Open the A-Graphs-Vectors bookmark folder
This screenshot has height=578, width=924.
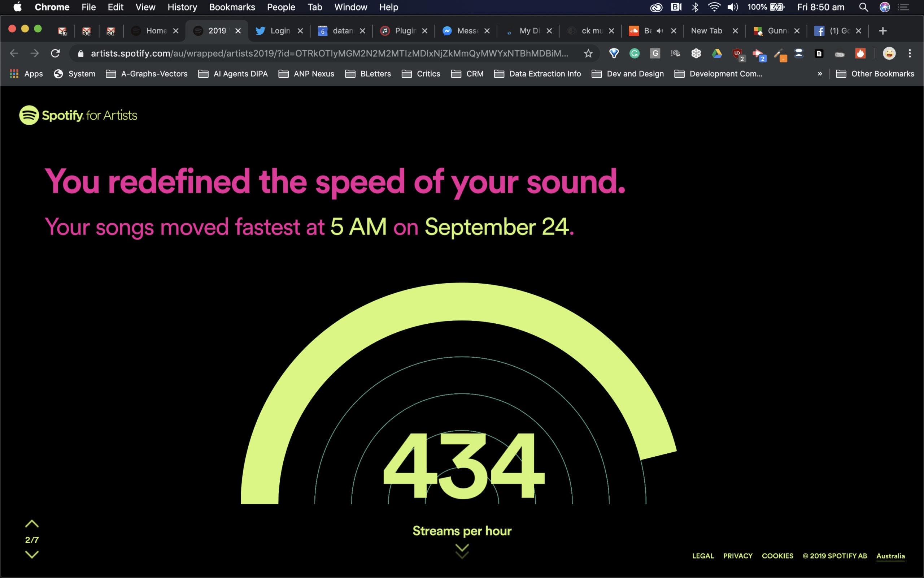pyautogui.click(x=147, y=74)
